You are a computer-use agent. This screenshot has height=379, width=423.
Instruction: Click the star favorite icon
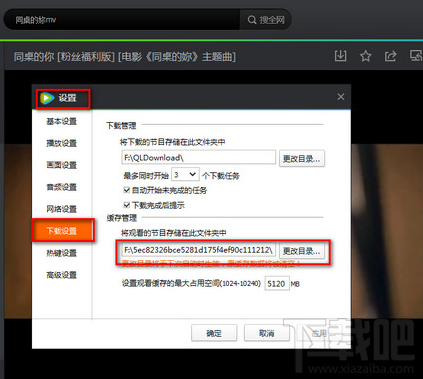[366, 56]
